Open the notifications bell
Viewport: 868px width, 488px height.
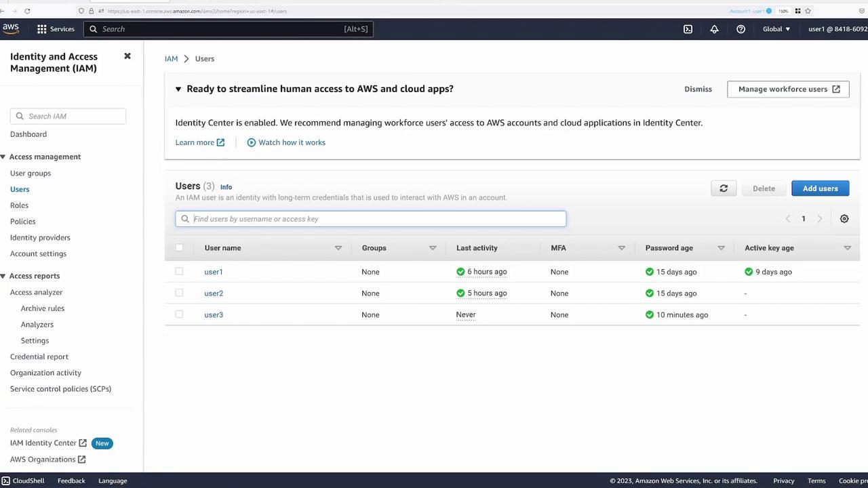click(714, 29)
